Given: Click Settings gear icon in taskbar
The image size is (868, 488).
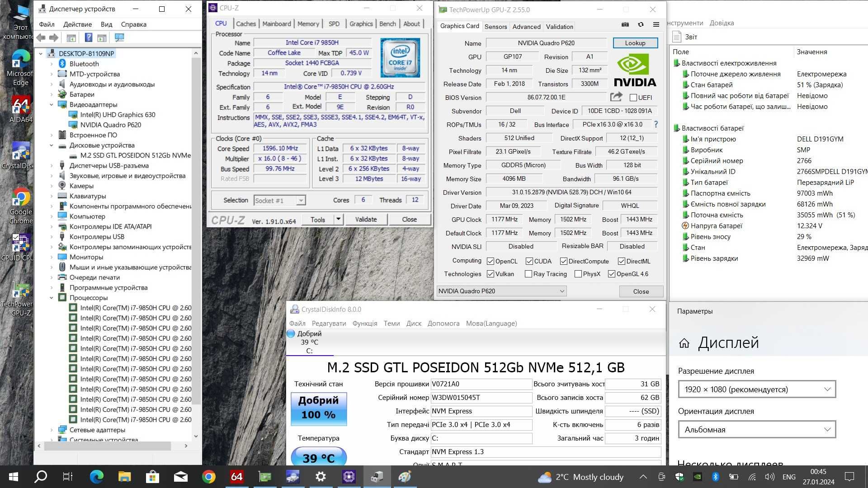Looking at the screenshot, I should (x=321, y=476).
